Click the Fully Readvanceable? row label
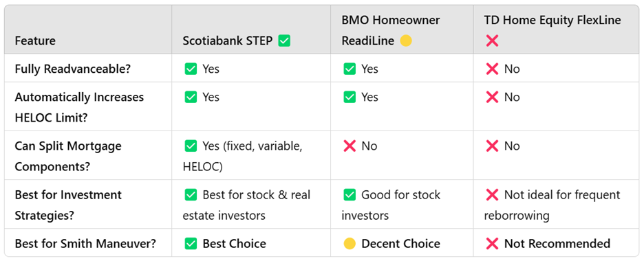This screenshot has width=644, height=261. pyautogui.click(x=73, y=69)
